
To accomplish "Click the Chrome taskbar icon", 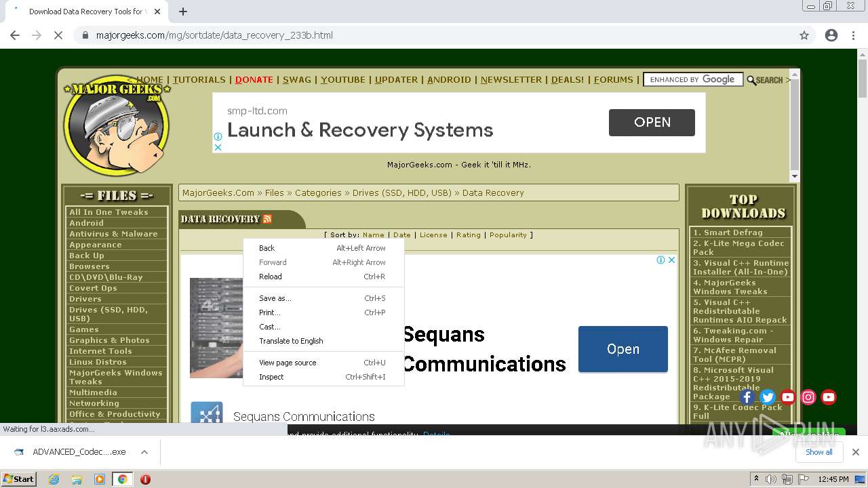I will (x=122, y=479).
